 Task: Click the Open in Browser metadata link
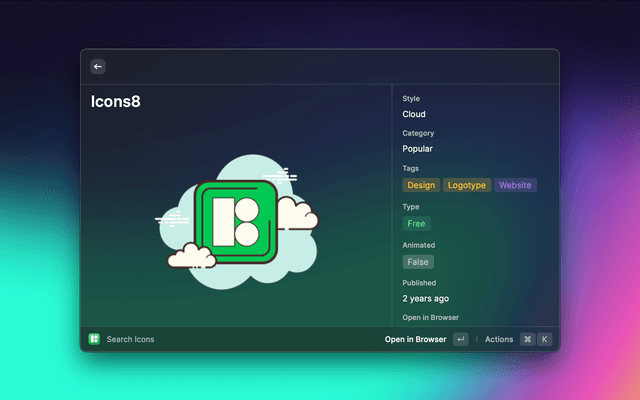click(430, 317)
